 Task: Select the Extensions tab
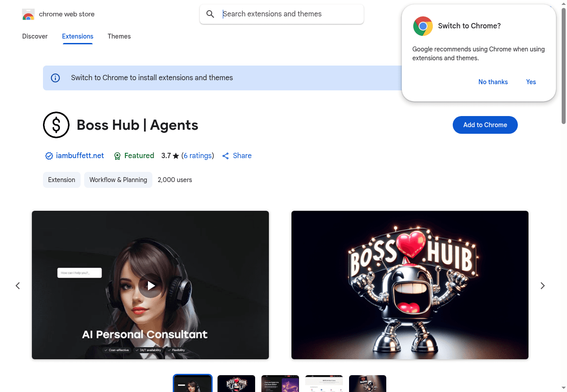78,36
